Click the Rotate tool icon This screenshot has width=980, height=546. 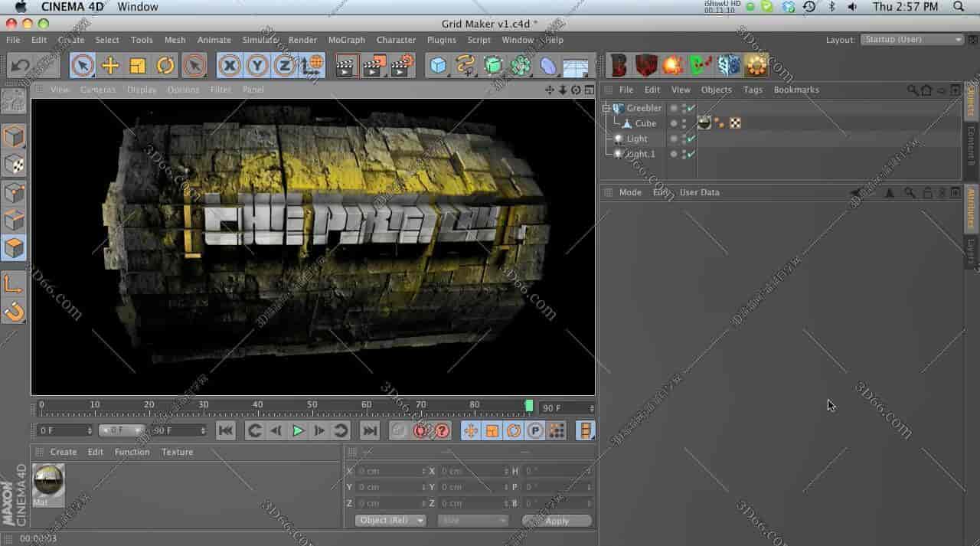click(x=165, y=65)
